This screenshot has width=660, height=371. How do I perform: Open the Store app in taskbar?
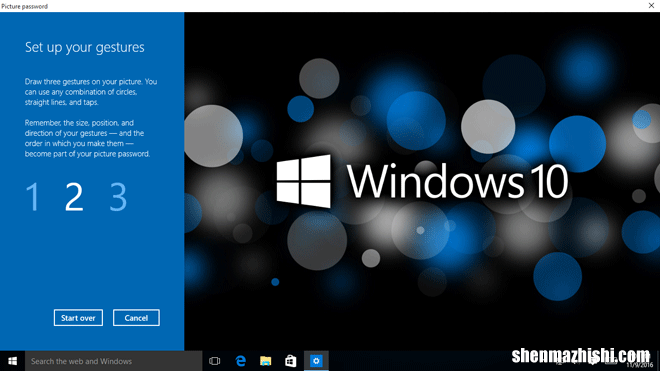click(291, 361)
